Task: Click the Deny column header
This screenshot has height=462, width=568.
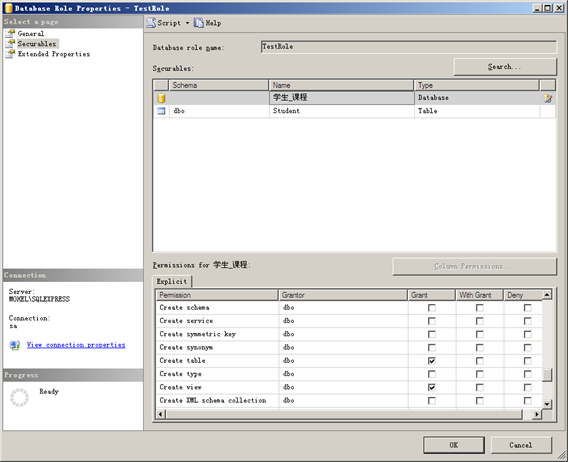Action: point(523,295)
